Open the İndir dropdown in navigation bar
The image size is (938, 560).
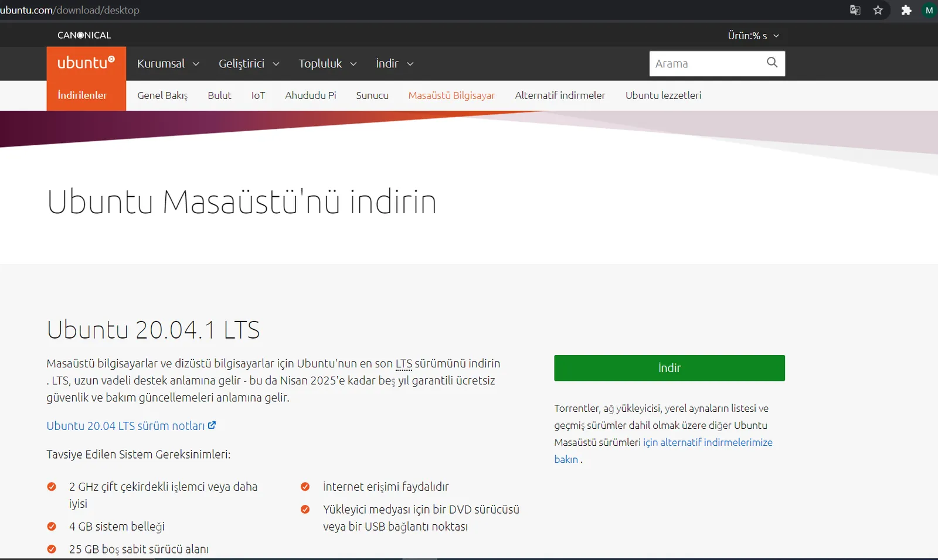pos(395,63)
